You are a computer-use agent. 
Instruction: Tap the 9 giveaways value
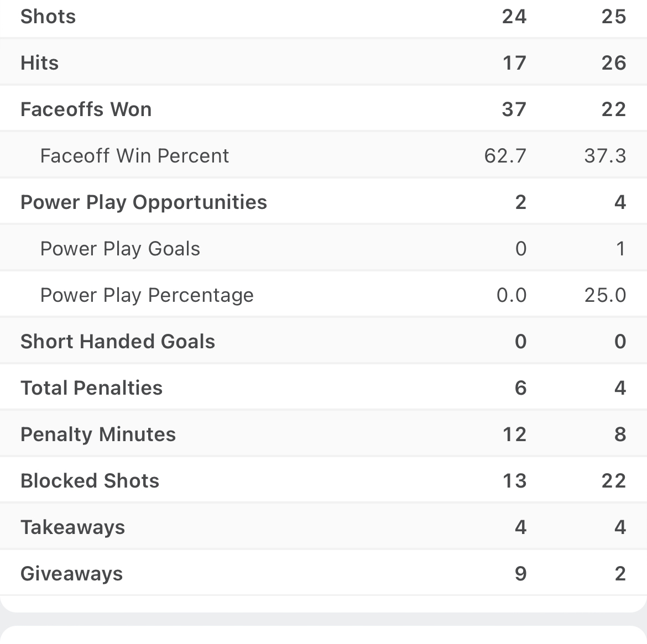(521, 573)
